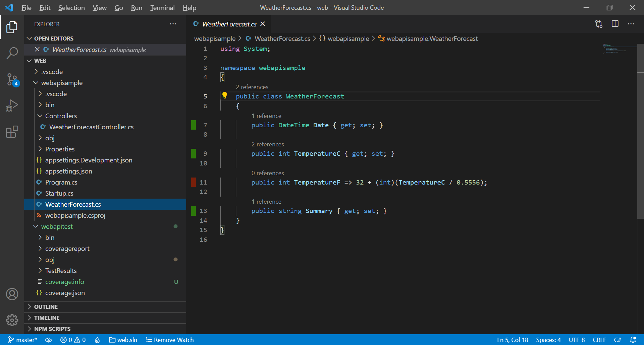The height and width of the screenshot is (345, 644).
Task: Click the flame icon in the status bar
Action: pyautogui.click(x=97, y=340)
